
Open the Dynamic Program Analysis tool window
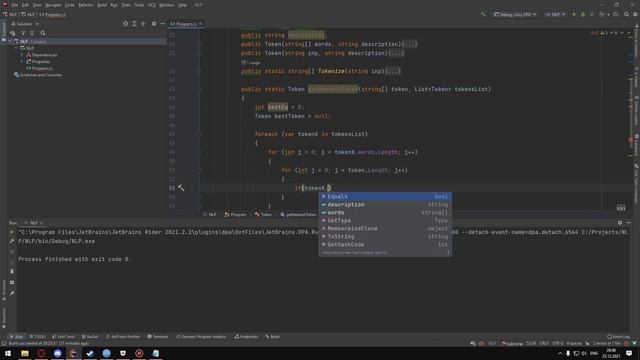pyautogui.click(x=201, y=337)
